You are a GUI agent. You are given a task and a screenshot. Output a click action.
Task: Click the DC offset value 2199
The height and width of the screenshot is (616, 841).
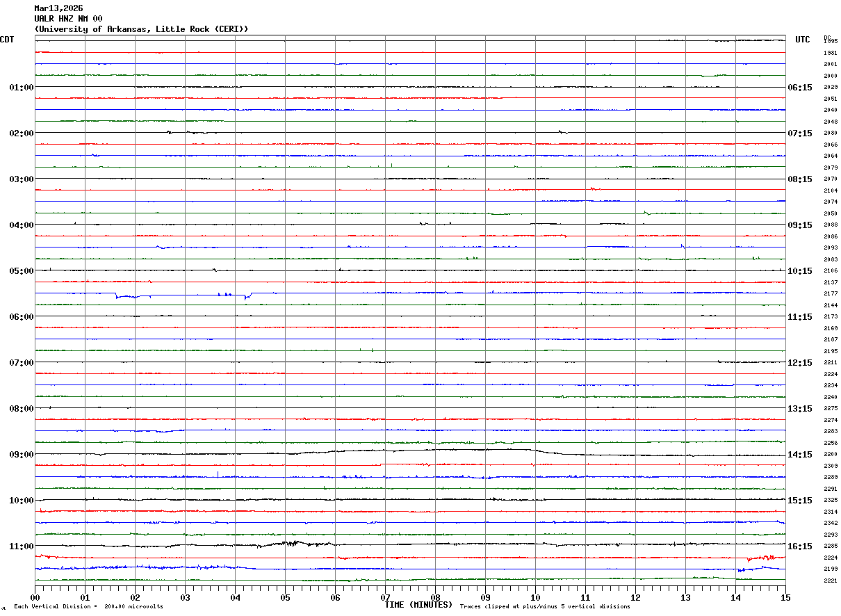click(x=831, y=569)
